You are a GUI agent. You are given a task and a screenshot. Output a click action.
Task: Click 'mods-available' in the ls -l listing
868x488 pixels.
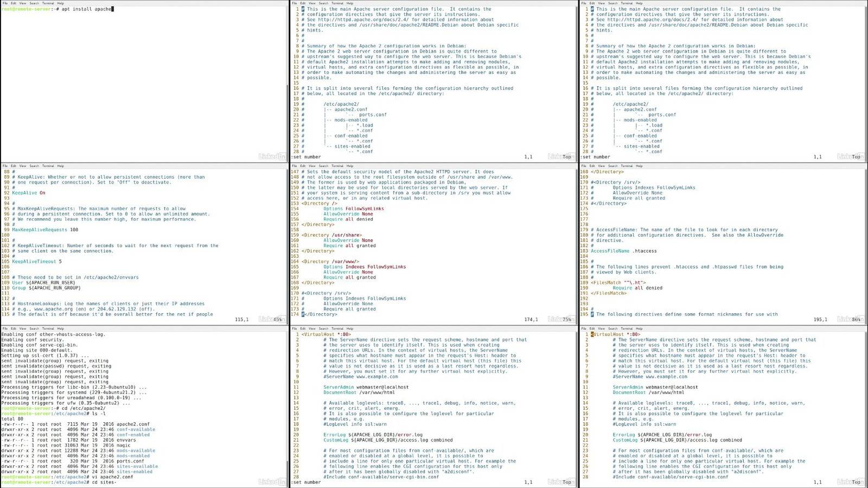tap(136, 451)
